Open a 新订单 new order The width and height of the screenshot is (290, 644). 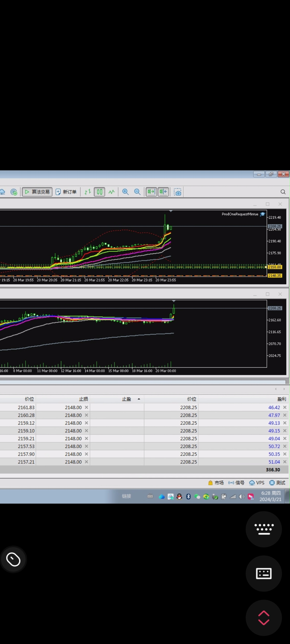(x=66, y=192)
